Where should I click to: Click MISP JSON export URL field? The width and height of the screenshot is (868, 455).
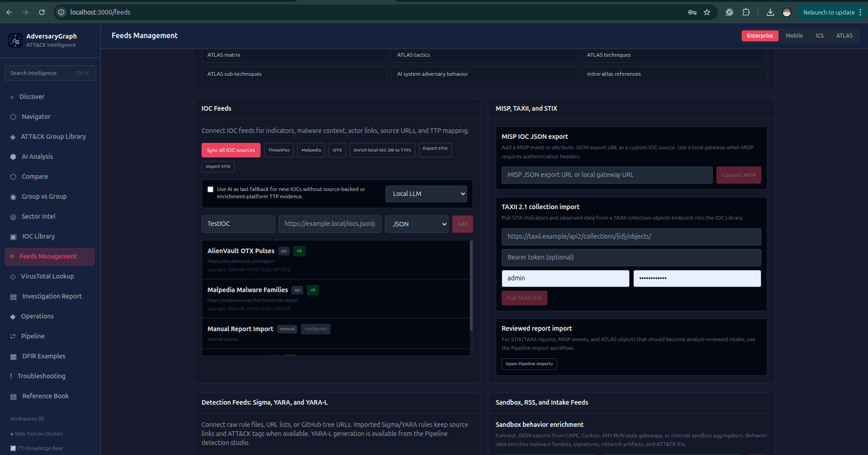[x=607, y=175]
